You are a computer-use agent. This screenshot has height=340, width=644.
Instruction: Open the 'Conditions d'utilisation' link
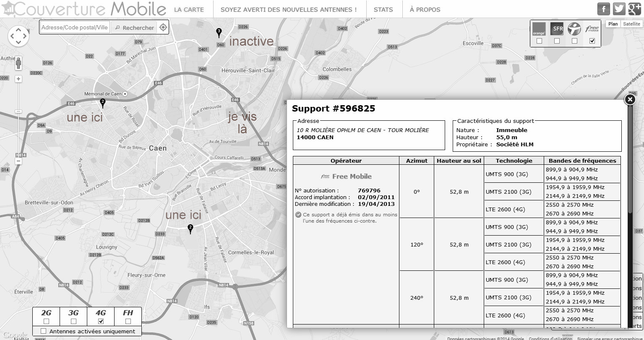pos(550,338)
